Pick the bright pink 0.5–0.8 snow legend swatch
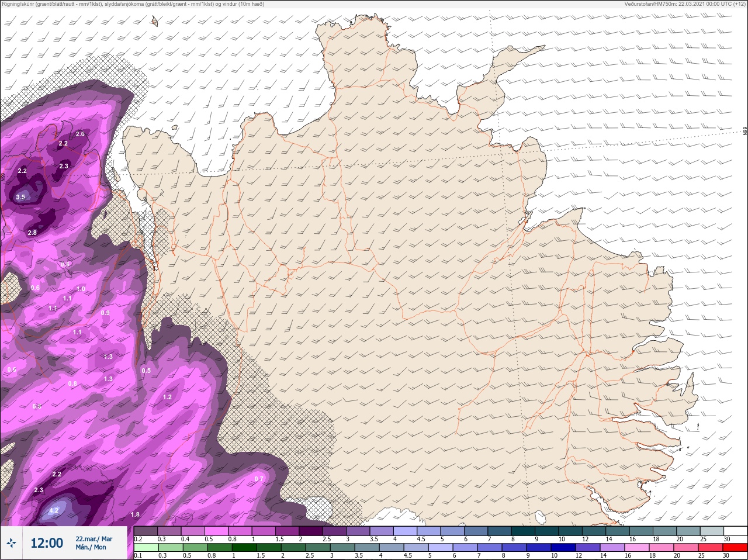 pos(217,531)
